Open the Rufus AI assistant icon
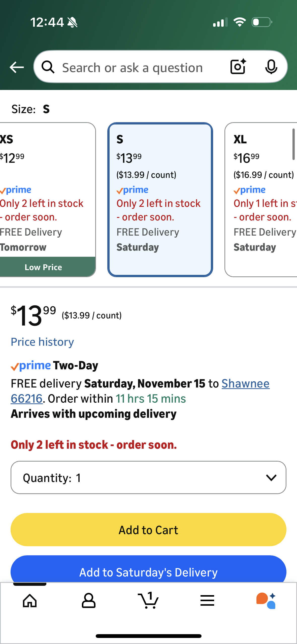 click(266, 601)
